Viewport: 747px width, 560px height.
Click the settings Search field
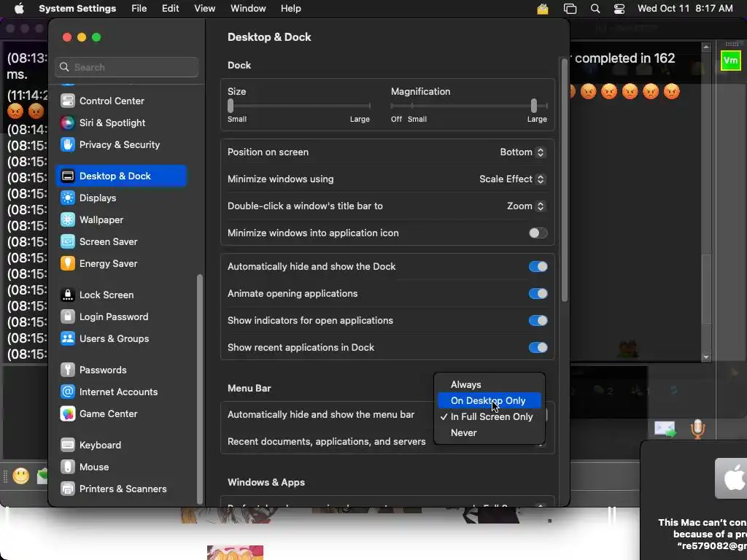127,67
